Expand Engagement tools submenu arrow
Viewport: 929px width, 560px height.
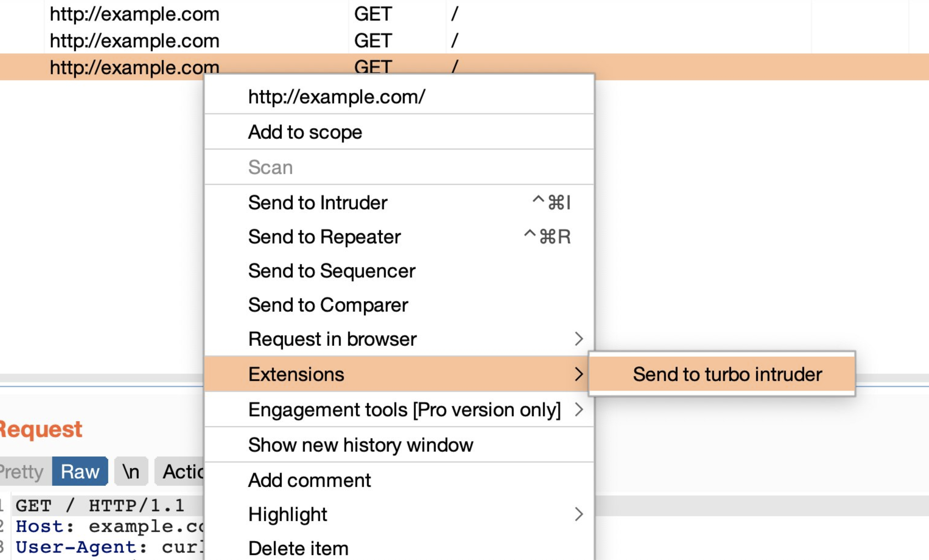(x=579, y=410)
